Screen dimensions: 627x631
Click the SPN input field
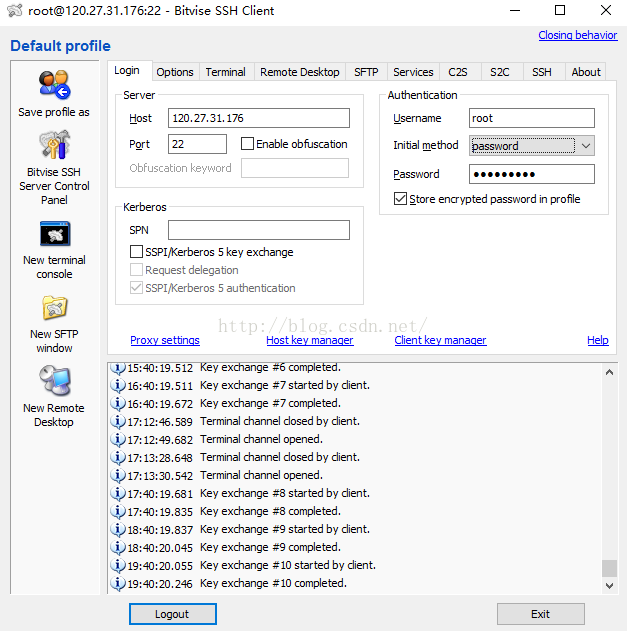(259, 230)
